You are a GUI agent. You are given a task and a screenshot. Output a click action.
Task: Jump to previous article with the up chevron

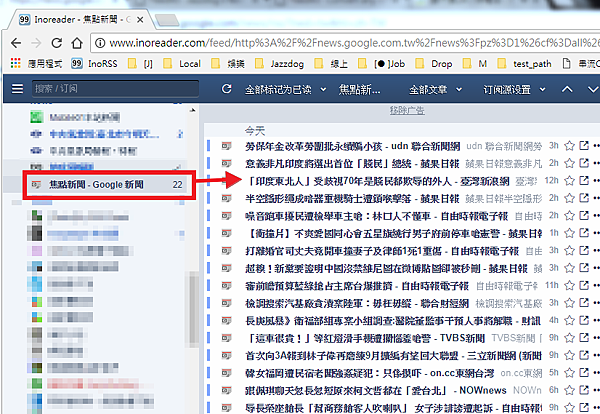click(x=567, y=89)
